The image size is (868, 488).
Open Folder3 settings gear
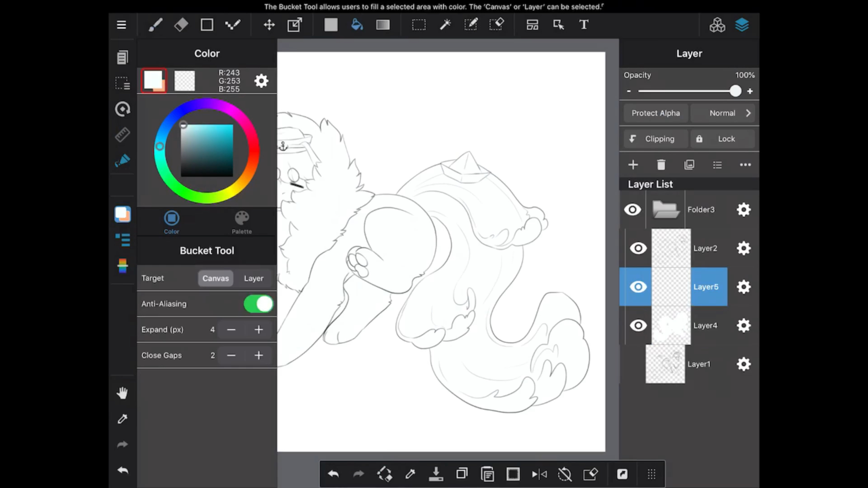743,210
